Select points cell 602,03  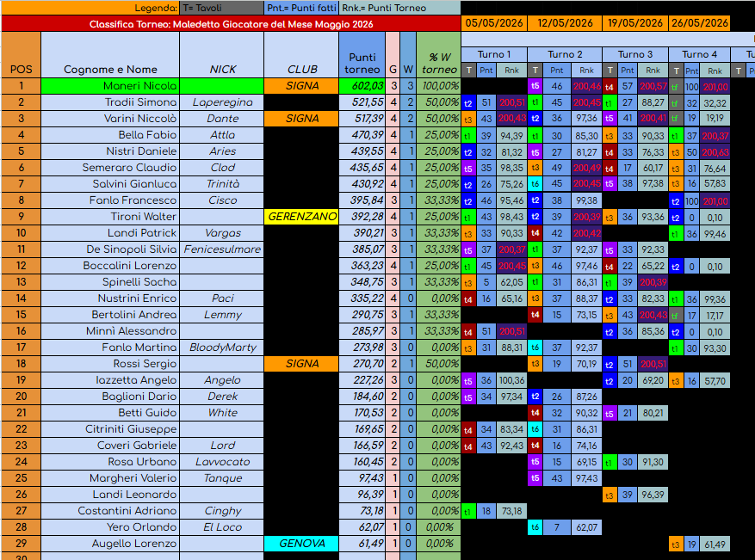362,86
